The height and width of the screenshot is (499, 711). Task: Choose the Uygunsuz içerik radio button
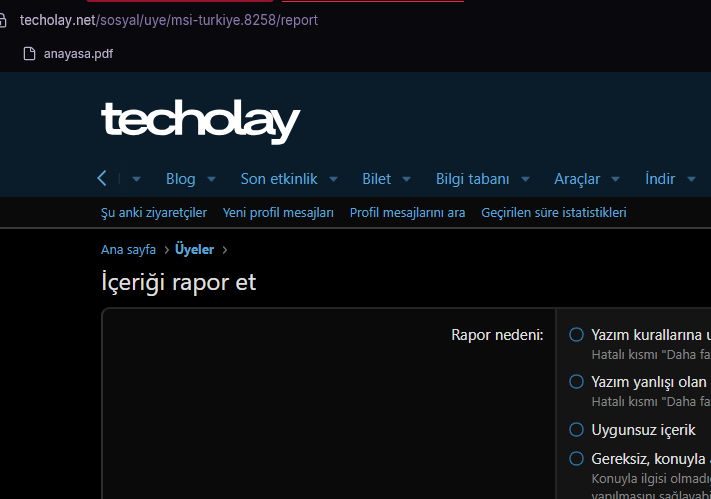click(x=576, y=430)
